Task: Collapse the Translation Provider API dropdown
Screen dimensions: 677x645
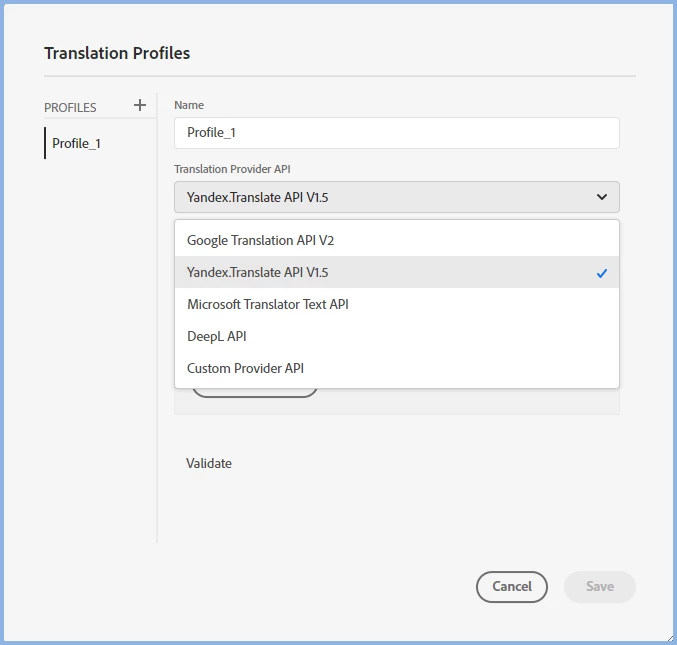Action: pos(397,197)
